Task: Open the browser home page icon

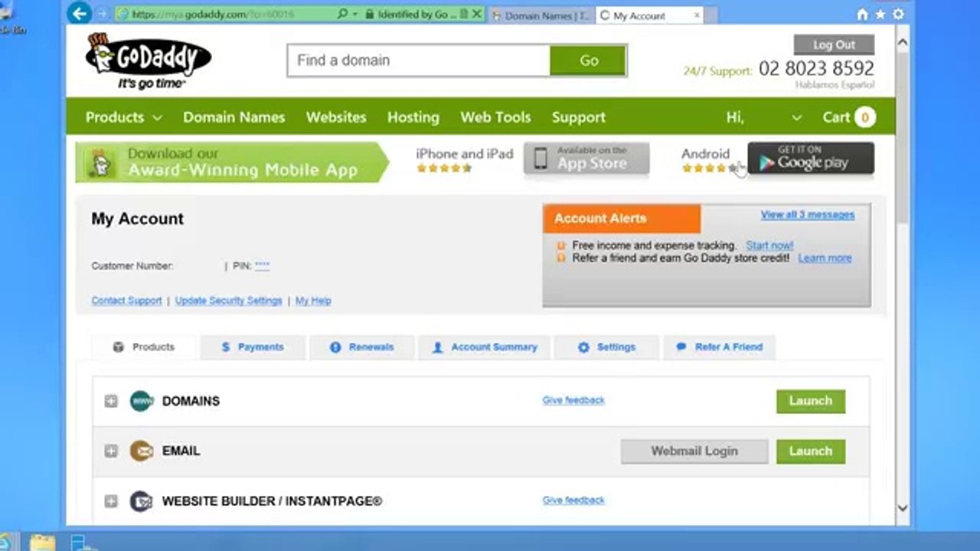Action: tap(863, 15)
